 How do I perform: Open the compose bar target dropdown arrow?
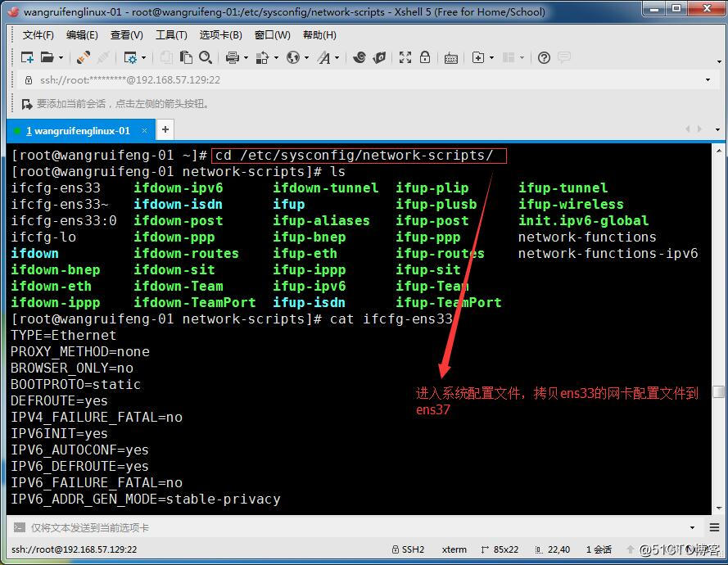point(692,527)
